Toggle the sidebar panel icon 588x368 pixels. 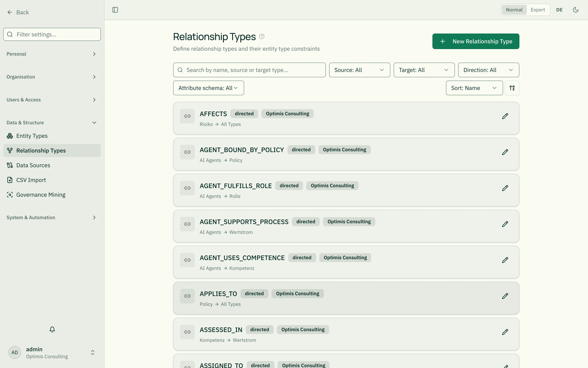(x=115, y=10)
